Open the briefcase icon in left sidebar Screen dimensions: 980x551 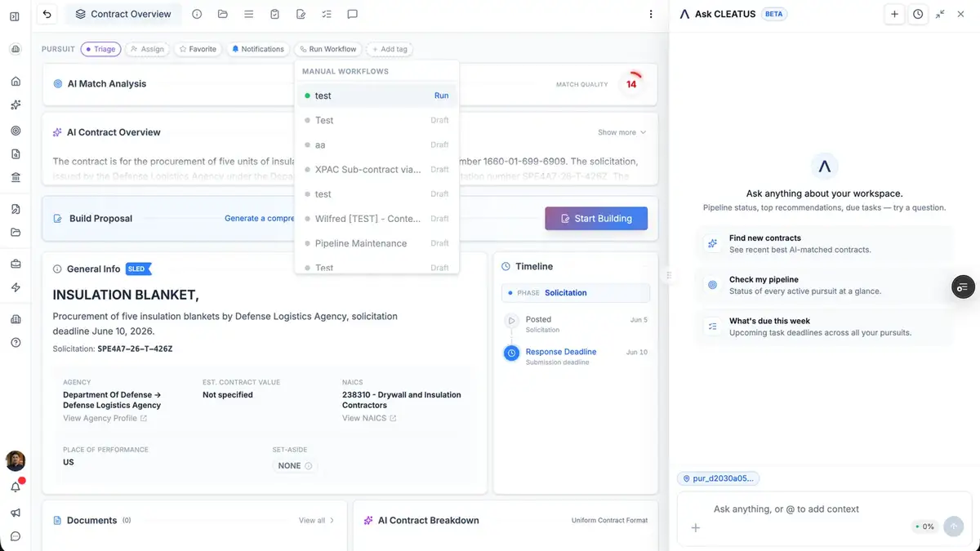point(16,264)
